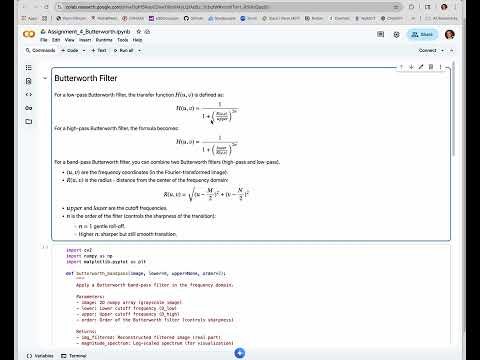
Task: Open the Run all options dropdown arrow
Action: point(139,50)
